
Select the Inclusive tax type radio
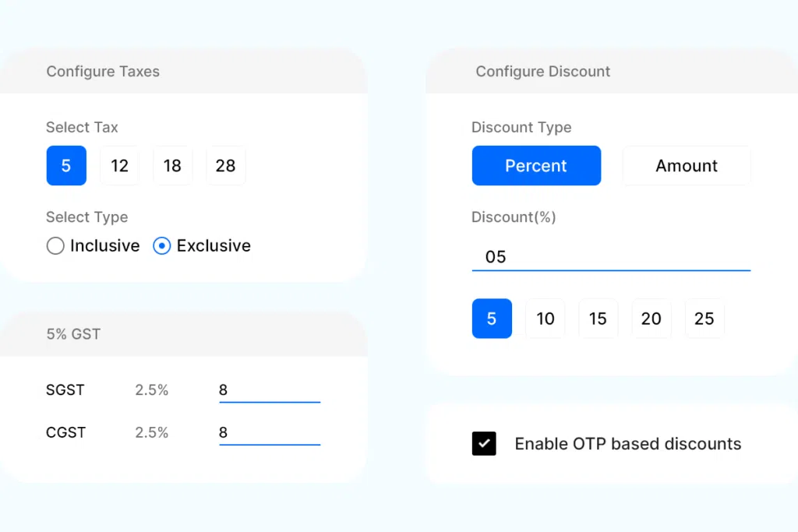(55, 246)
